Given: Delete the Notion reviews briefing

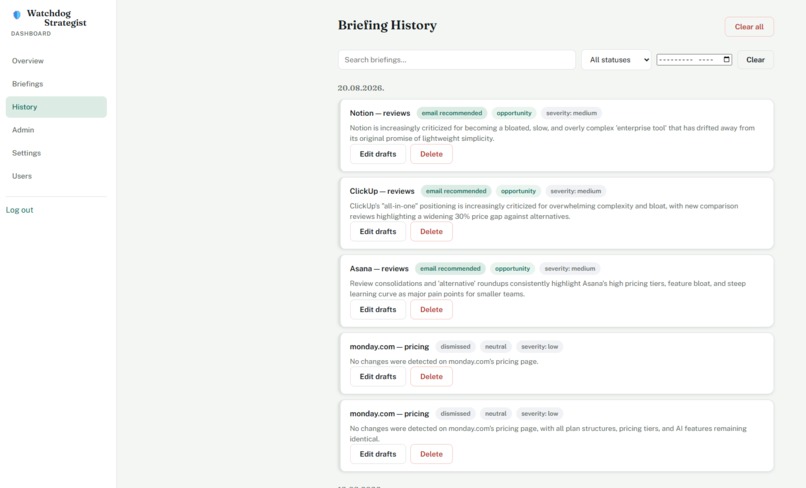Looking at the screenshot, I should coord(431,154).
